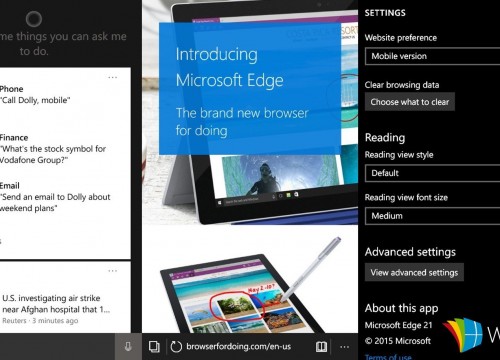
Task: Tap the microphone icon in Cortana bar
Action: [x=128, y=347]
